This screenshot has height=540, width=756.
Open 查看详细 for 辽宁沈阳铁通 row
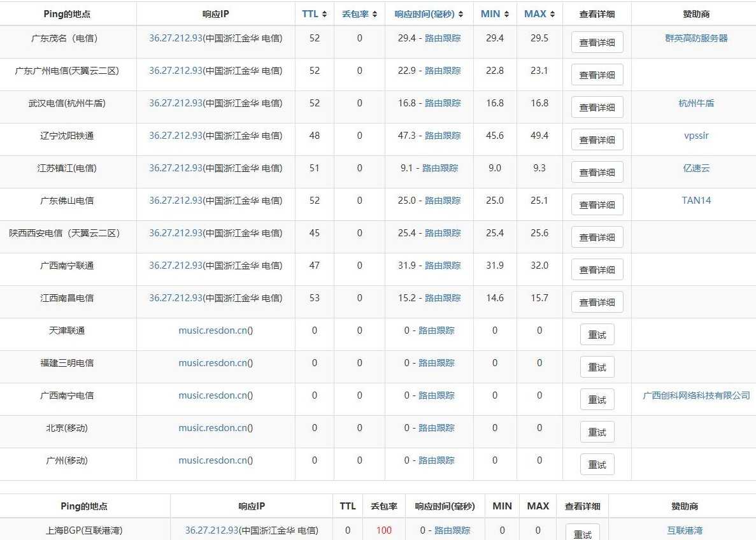(597, 140)
